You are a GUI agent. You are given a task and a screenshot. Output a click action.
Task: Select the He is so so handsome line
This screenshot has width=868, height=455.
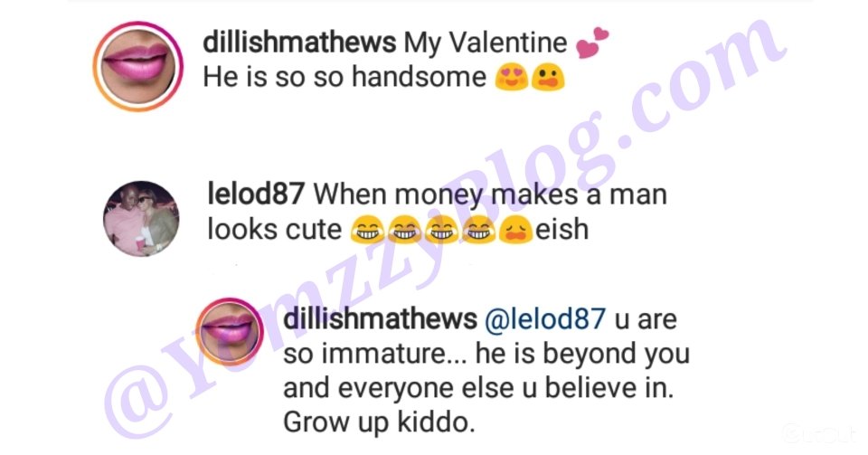click(x=344, y=77)
